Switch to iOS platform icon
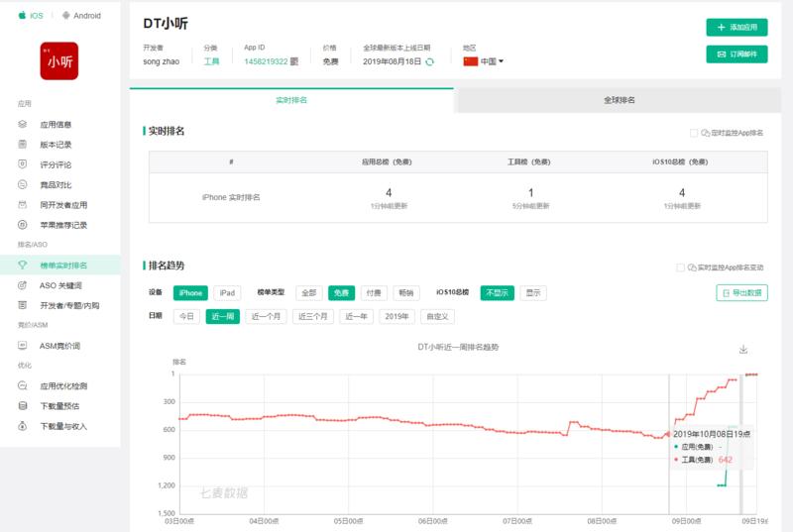 [22, 16]
